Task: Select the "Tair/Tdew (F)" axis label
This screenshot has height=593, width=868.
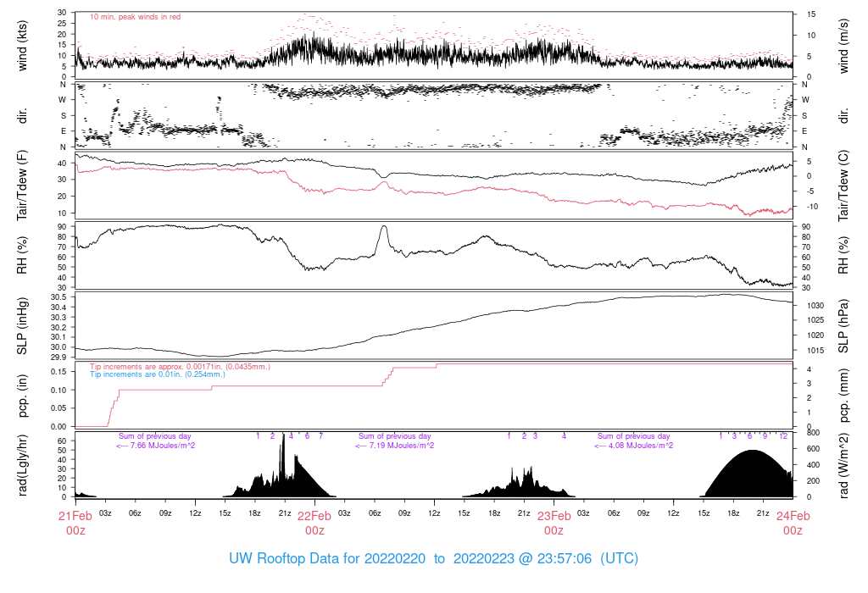Action: tap(22, 186)
